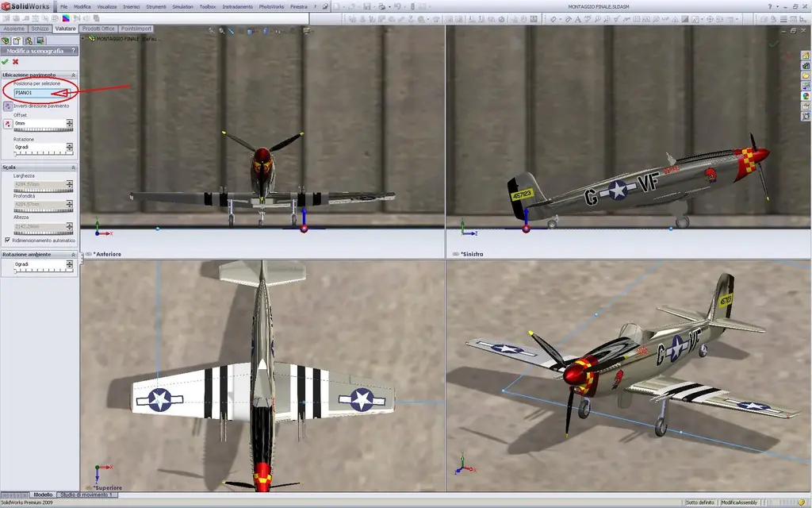Open the RenderManager tab icon
The image size is (812, 508).
[40, 40]
